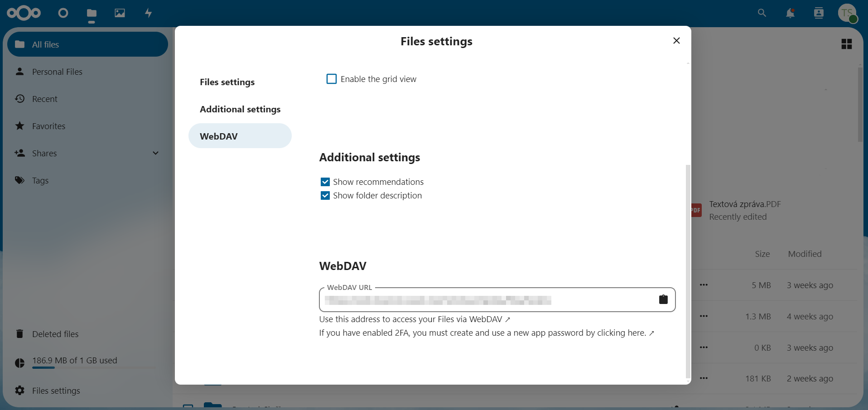Copy WebDAV URL with clipboard icon
The image size is (868, 410).
(663, 299)
